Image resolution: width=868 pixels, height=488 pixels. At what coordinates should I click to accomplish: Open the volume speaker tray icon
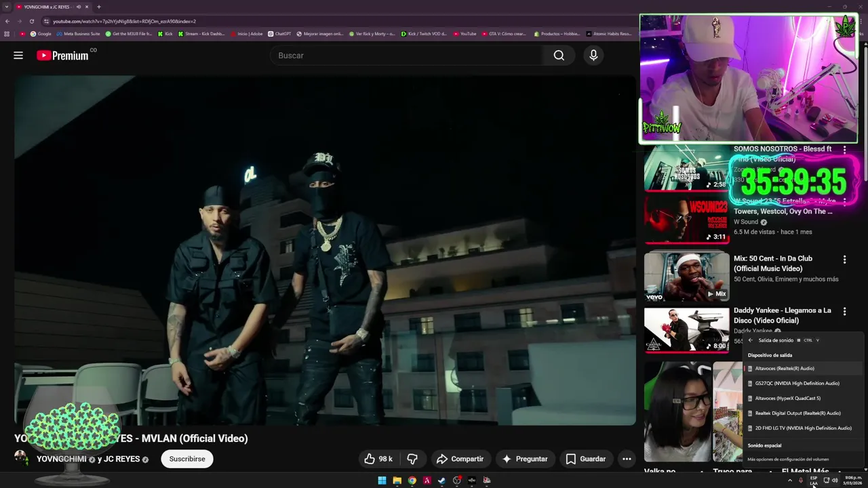pos(835,481)
